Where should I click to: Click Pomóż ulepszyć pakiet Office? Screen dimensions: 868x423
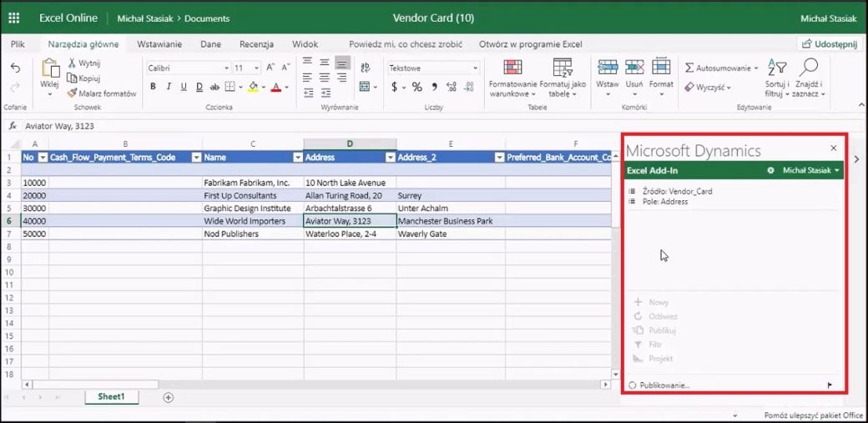812,415
